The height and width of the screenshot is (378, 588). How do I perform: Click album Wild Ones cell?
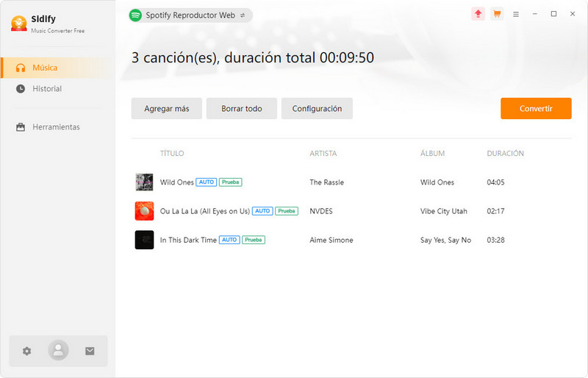(x=437, y=182)
